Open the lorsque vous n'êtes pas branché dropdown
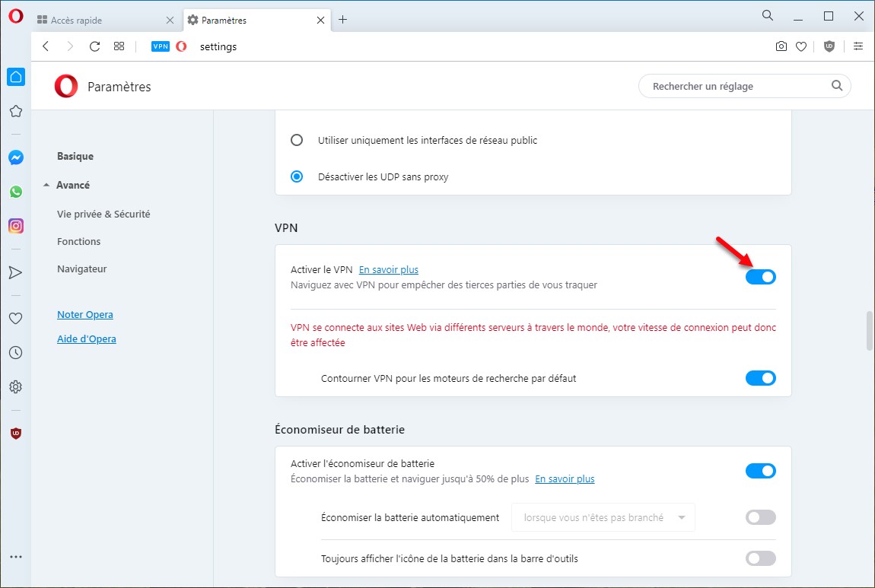Image resolution: width=875 pixels, height=588 pixels. pyautogui.click(x=603, y=517)
